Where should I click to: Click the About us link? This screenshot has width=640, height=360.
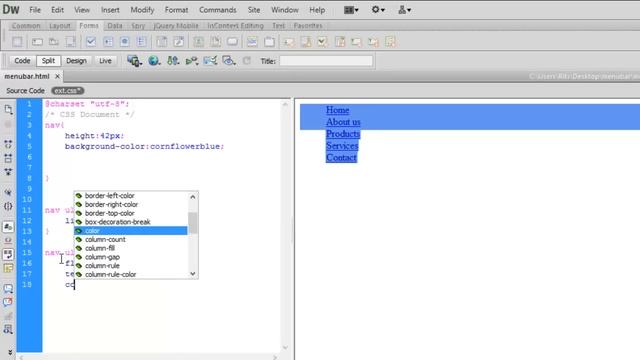pyautogui.click(x=343, y=122)
